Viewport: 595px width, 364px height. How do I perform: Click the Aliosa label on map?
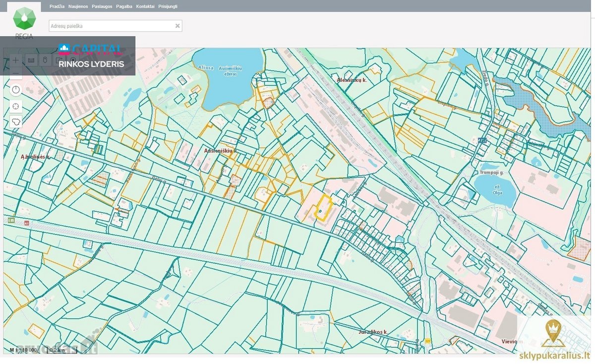click(x=206, y=67)
